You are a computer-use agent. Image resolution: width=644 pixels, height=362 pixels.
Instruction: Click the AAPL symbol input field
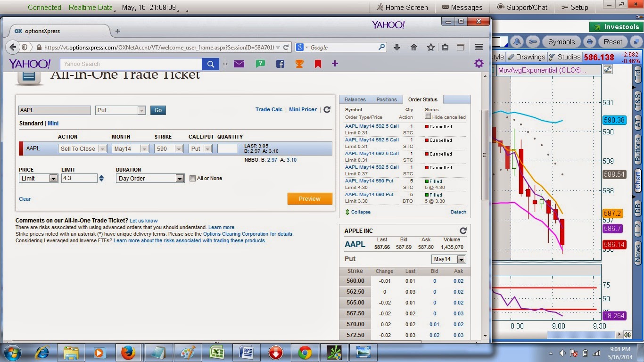point(55,110)
